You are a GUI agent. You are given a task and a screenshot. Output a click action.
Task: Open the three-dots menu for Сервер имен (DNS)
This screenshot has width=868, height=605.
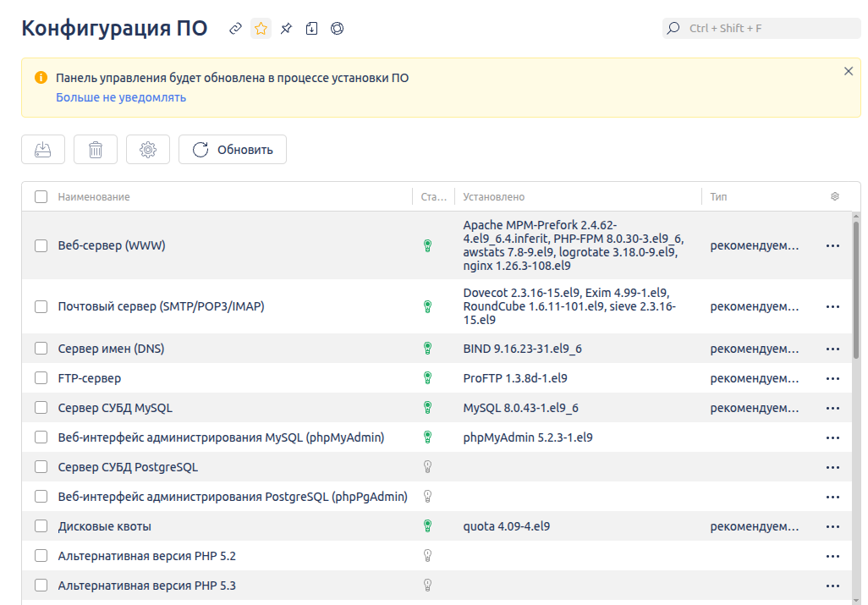coord(832,349)
